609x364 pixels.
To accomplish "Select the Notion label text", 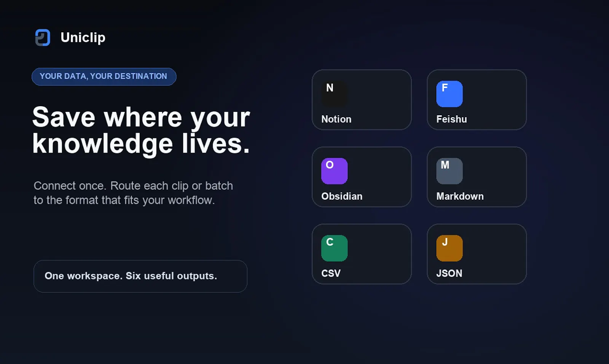I will 336,119.
